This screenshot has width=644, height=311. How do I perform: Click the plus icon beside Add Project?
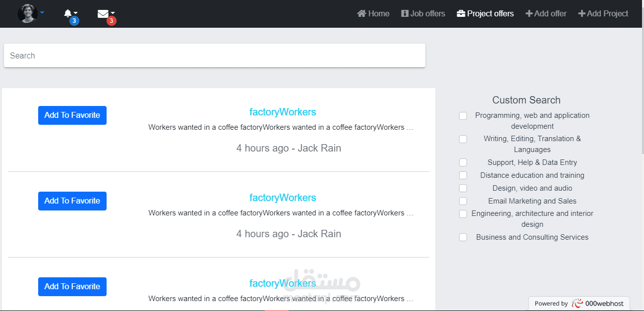[x=582, y=13]
